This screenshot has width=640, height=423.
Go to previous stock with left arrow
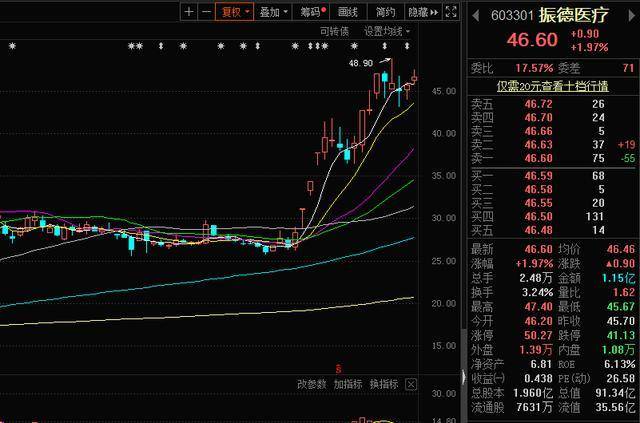475,16
